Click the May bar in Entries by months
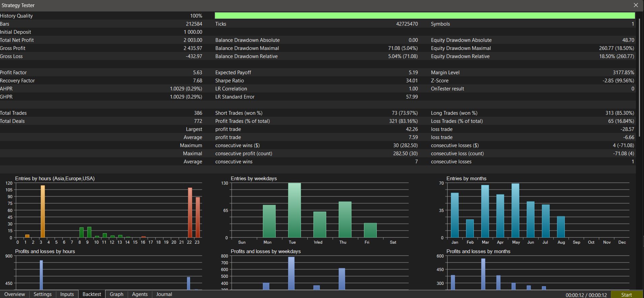 click(515, 211)
